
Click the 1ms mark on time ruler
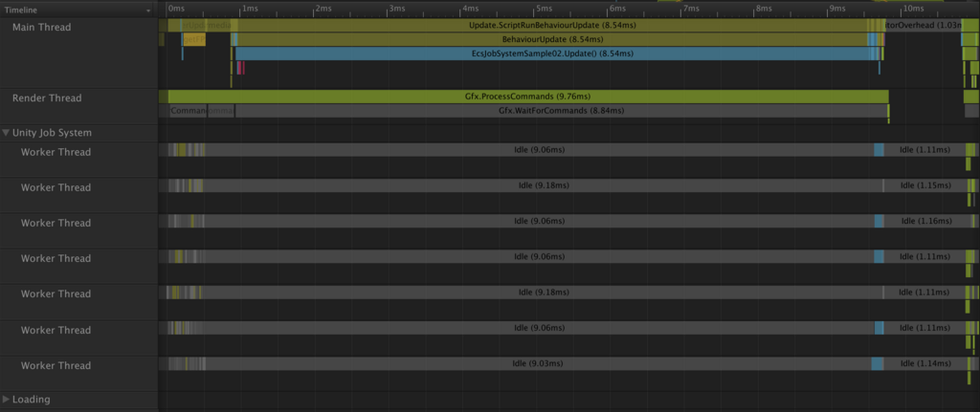250,9
